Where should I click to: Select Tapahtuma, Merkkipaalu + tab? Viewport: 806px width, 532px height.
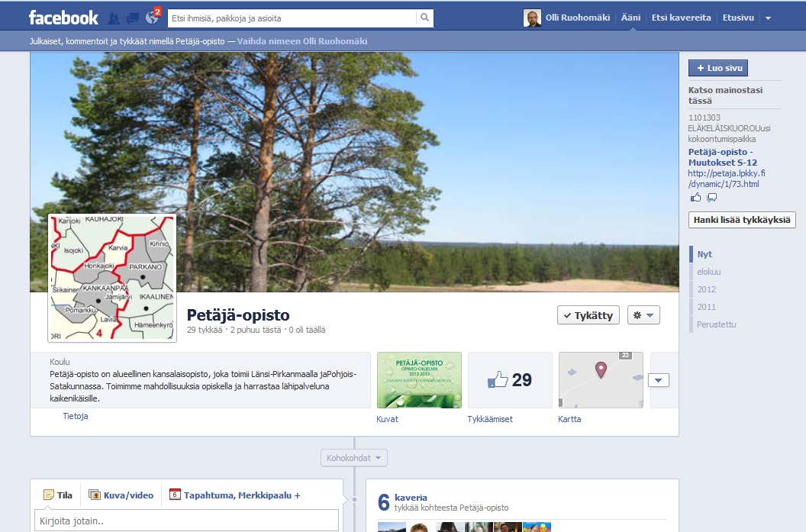[x=235, y=495]
